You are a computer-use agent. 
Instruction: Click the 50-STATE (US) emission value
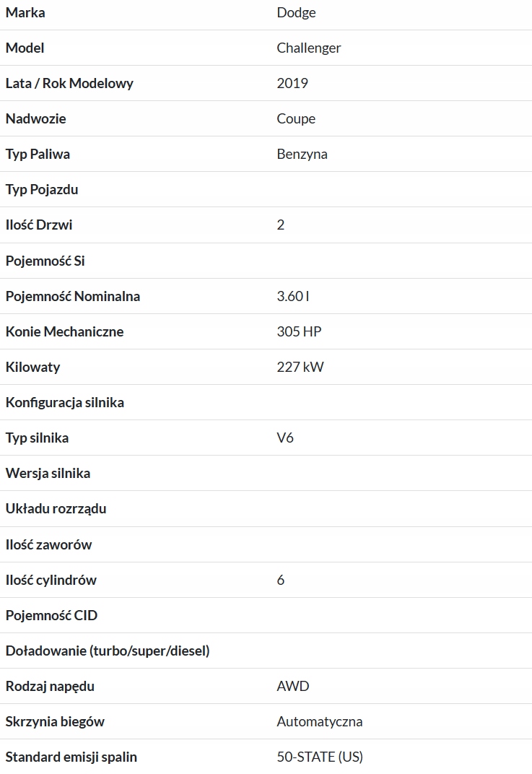click(320, 757)
